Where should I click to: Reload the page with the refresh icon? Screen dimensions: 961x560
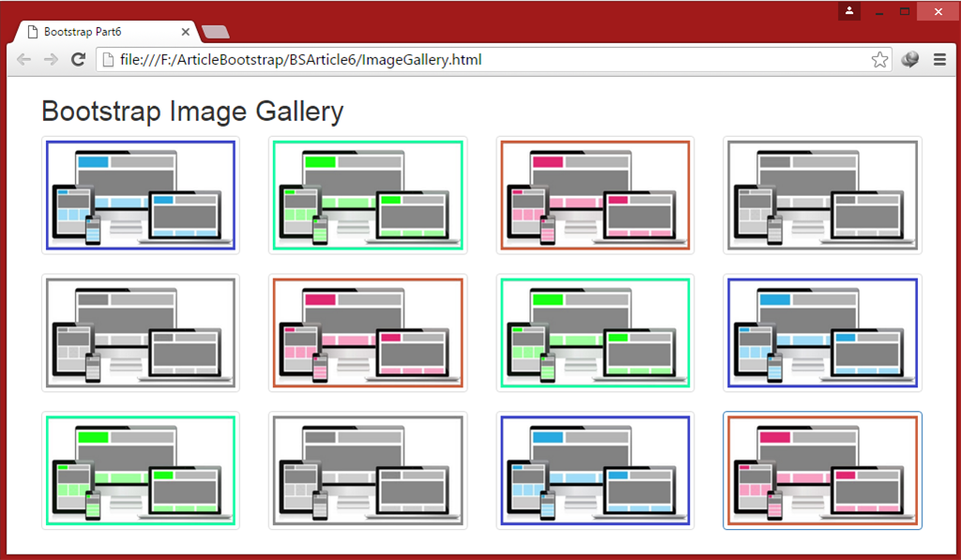(78, 59)
